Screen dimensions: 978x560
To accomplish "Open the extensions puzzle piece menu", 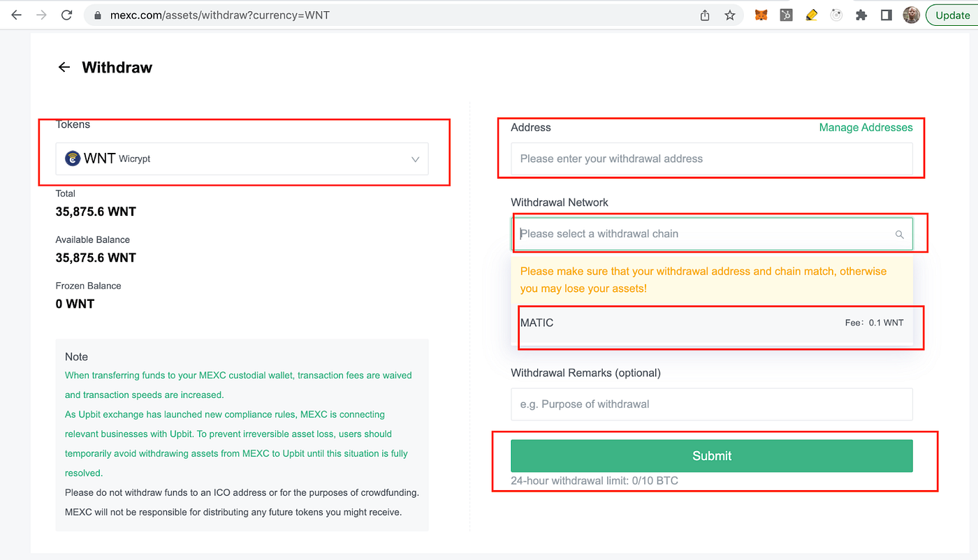I will tap(861, 15).
